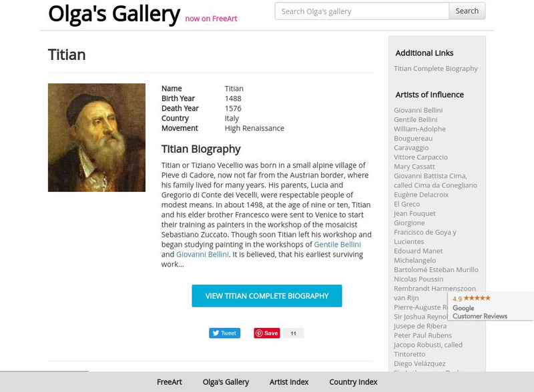534x392 pixels.
Task: Click the Tweet share button
Action: point(224,333)
